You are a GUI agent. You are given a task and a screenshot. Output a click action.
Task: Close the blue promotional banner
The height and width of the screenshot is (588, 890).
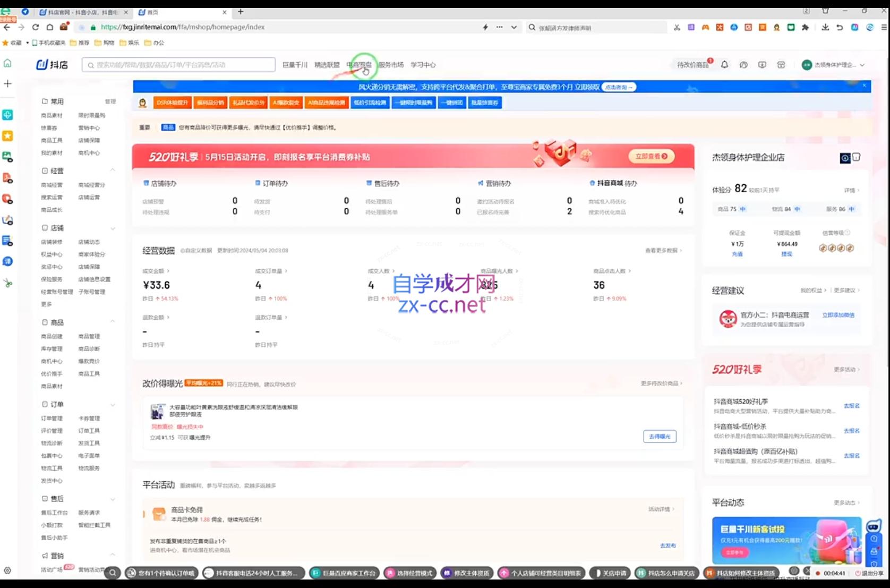(864, 86)
